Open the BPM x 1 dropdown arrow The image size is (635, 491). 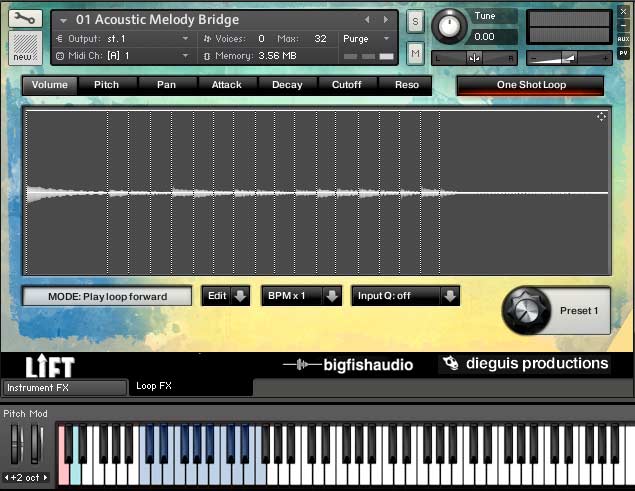tap(332, 296)
